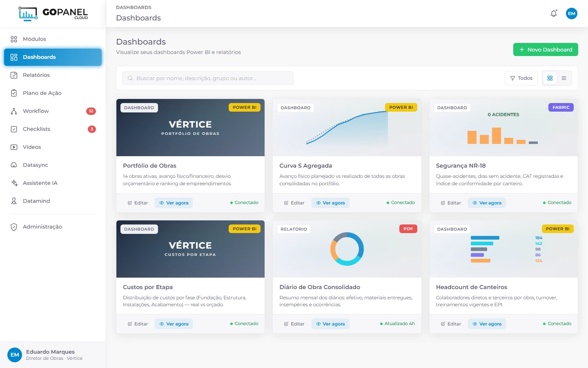The image size is (588, 368).
Task: Switch to grid view
Action: click(550, 78)
